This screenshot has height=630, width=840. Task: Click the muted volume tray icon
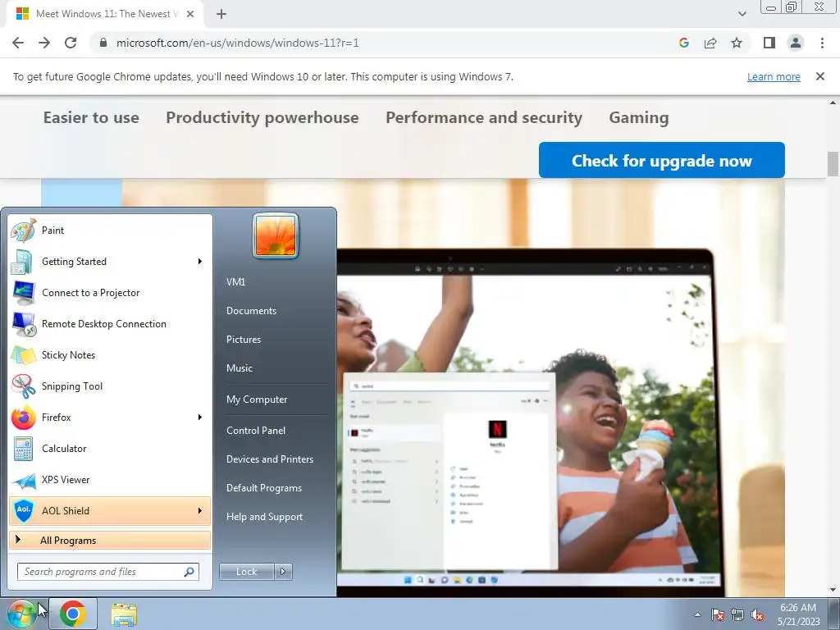click(757, 615)
